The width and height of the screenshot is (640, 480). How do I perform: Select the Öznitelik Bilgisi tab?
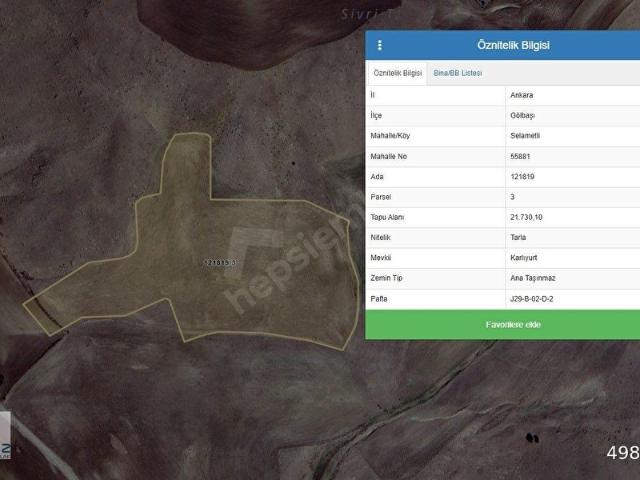398,74
